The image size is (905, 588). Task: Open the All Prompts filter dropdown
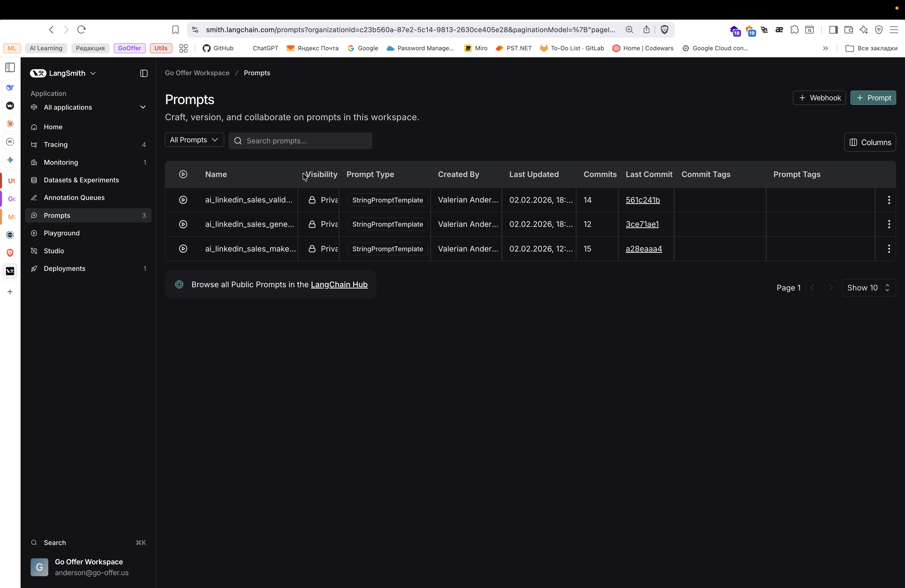194,140
